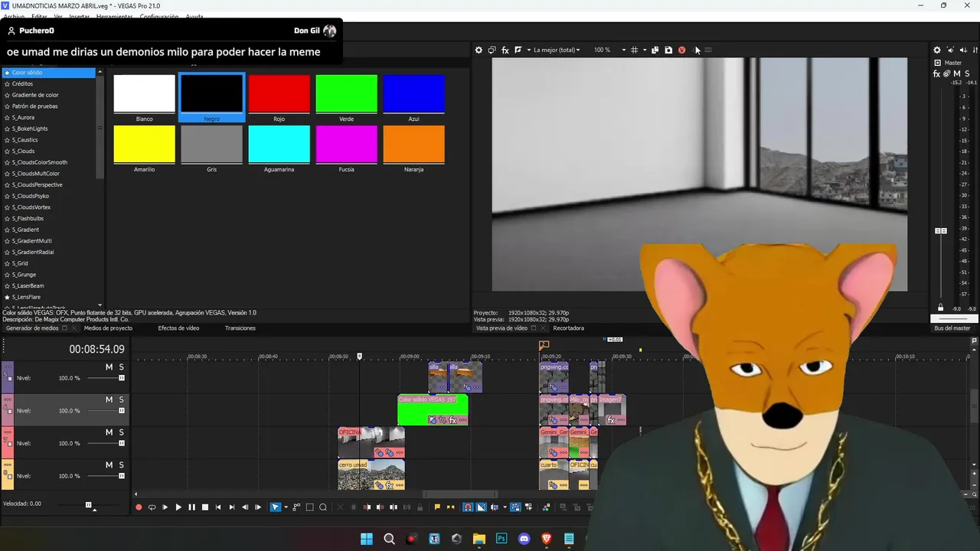Image resolution: width=980 pixels, height=551 pixels.
Task: Switch to Recortadora tab
Action: click(x=568, y=328)
